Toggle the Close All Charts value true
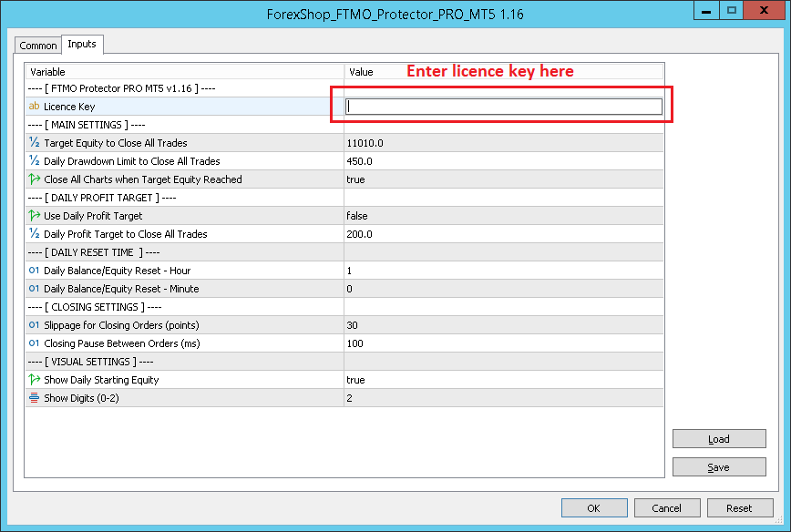The image size is (791, 532). 355,179
